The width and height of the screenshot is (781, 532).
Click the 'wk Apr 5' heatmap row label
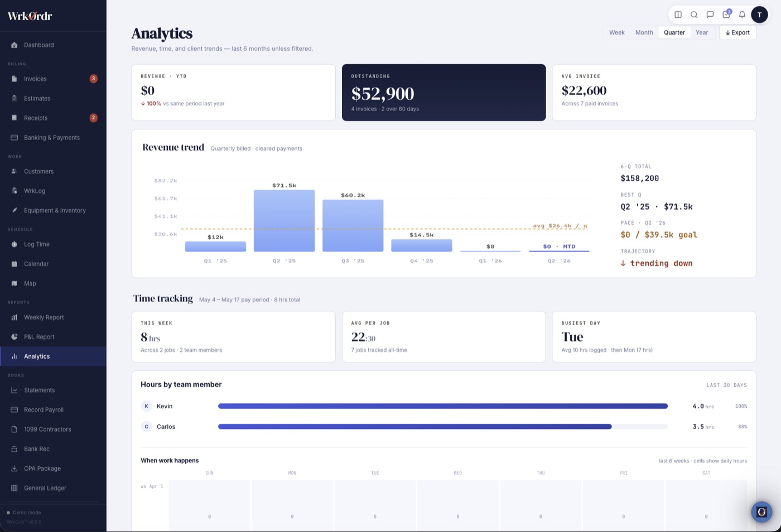coord(152,487)
